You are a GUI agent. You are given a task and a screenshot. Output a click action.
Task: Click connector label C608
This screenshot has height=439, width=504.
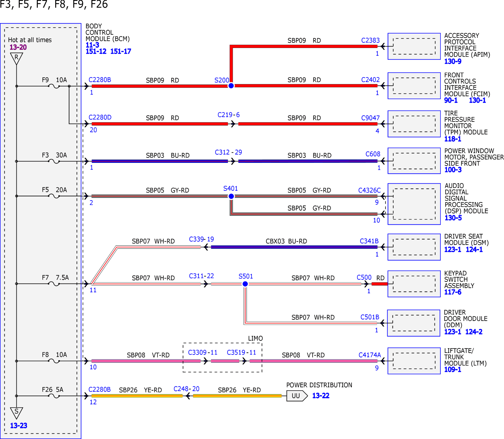pyautogui.click(x=373, y=154)
